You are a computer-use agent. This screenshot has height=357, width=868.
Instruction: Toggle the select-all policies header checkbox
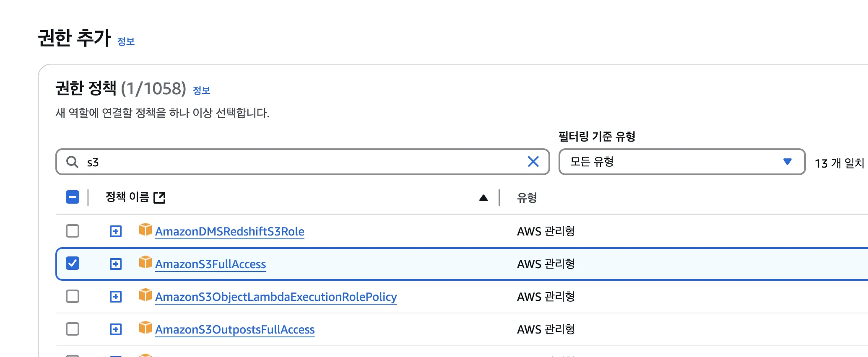tap(73, 197)
